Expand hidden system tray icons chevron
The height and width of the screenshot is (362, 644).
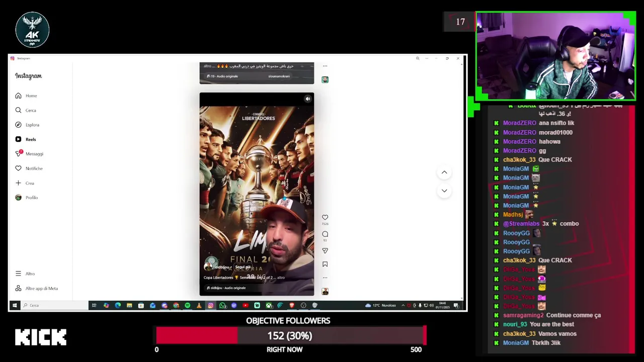[x=403, y=305]
